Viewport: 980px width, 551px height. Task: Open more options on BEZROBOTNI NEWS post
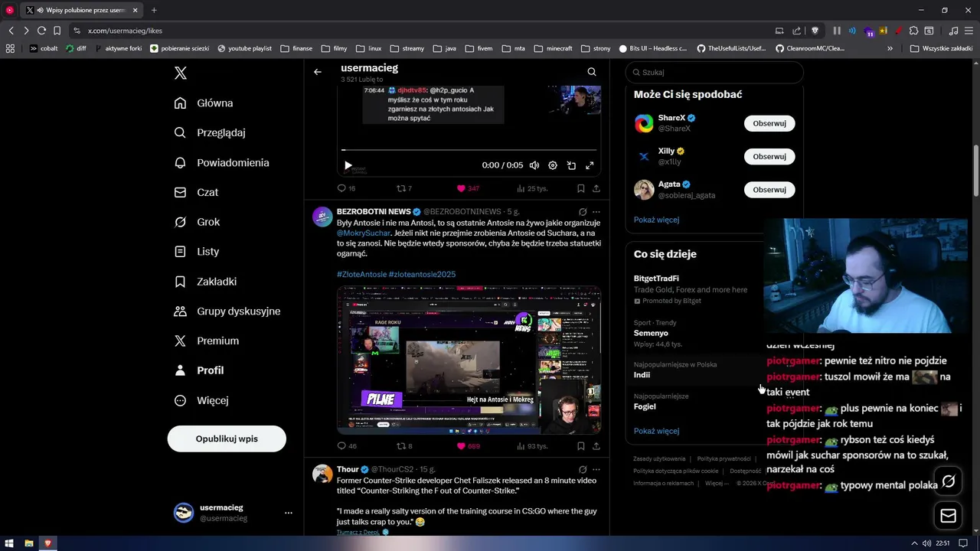[596, 212]
